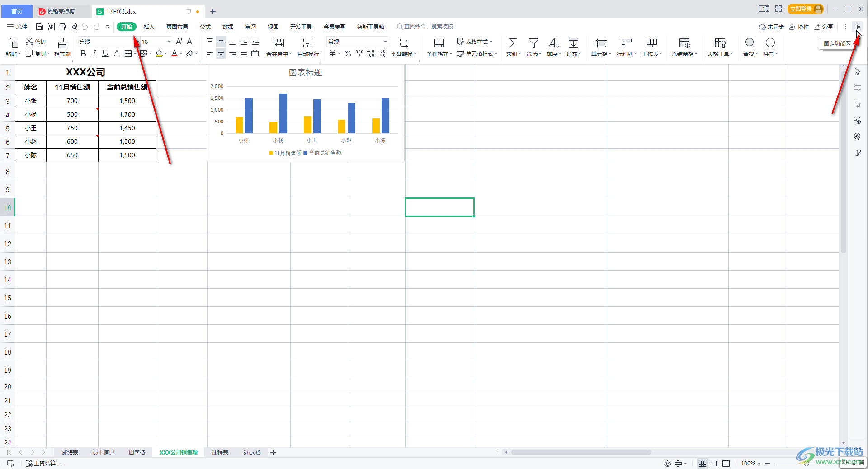The height and width of the screenshot is (469, 868).
Task: Click the Paste clipboard icon
Action: 13,43
